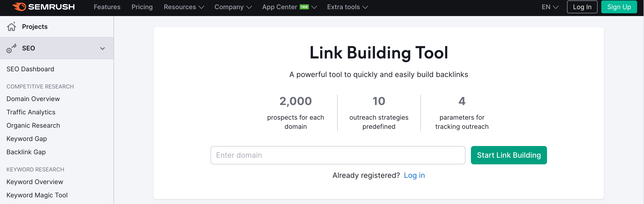The width and height of the screenshot is (644, 204).
Task: Open the Features menu item
Action: tap(107, 7)
